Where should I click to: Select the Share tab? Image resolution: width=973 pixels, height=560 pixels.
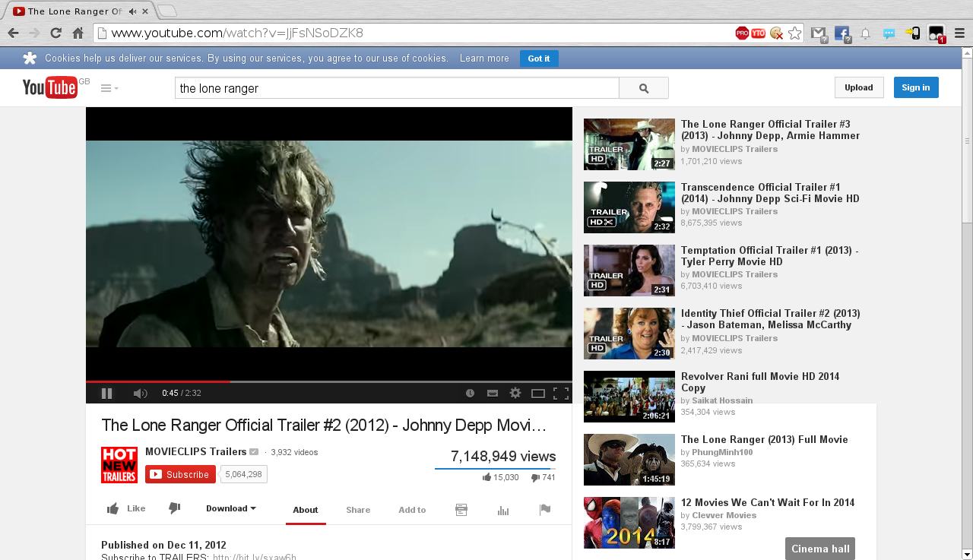coord(358,510)
